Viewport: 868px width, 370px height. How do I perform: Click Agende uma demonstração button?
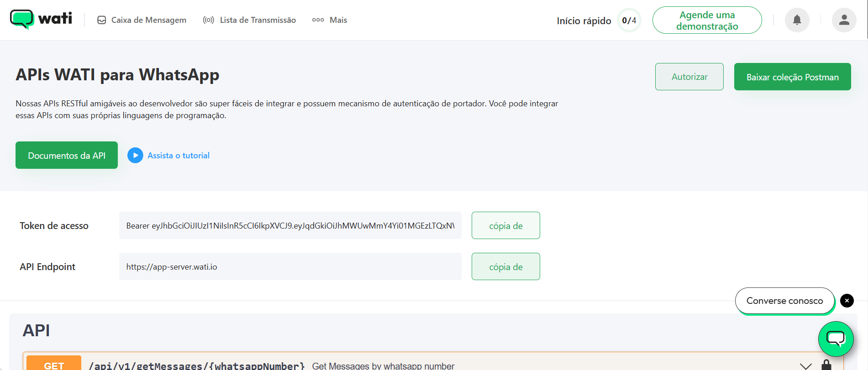(707, 21)
